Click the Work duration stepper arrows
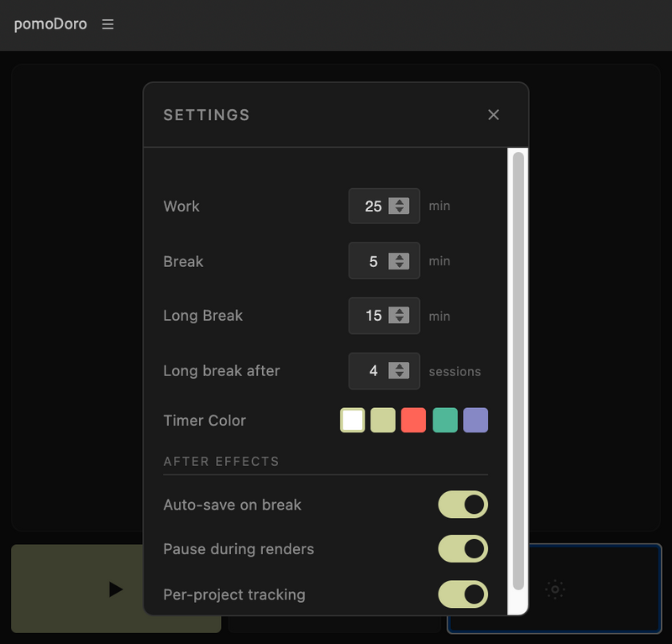The height and width of the screenshot is (644, 672). point(399,206)
